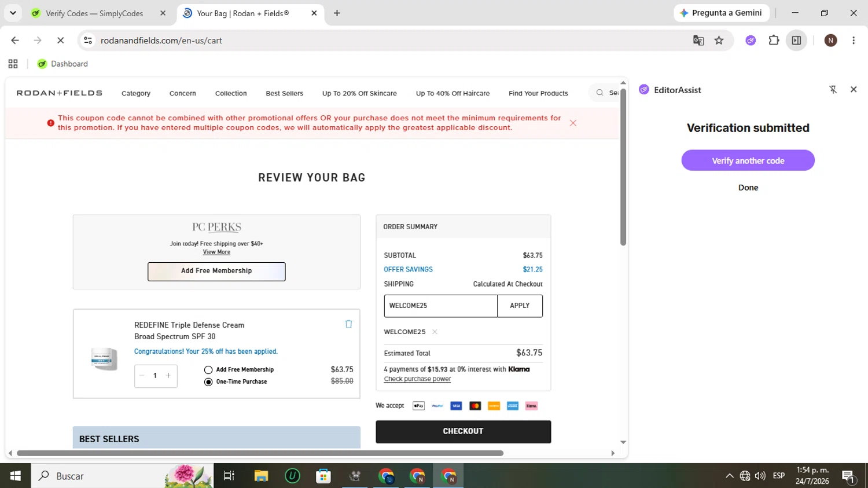Viewport: 868px width, 488px height.
Task: Apply the coupon code with APPLY
Action: 520,306
